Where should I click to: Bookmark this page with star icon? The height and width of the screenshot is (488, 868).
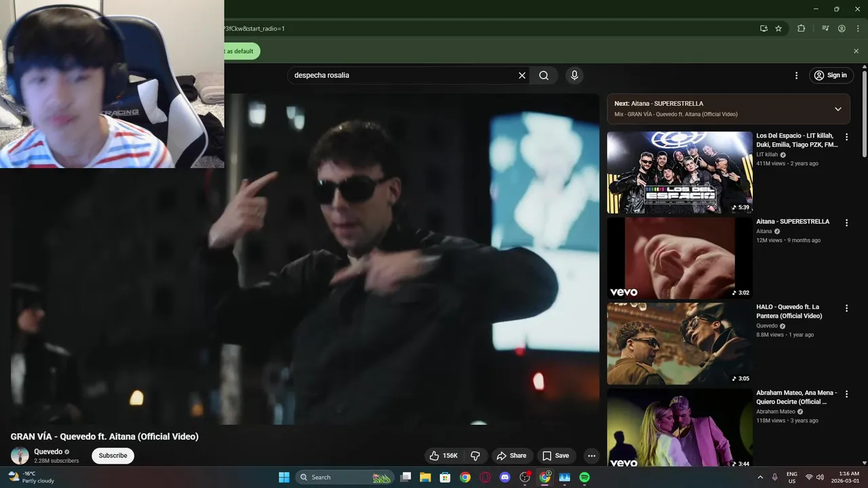coord(778,28)
